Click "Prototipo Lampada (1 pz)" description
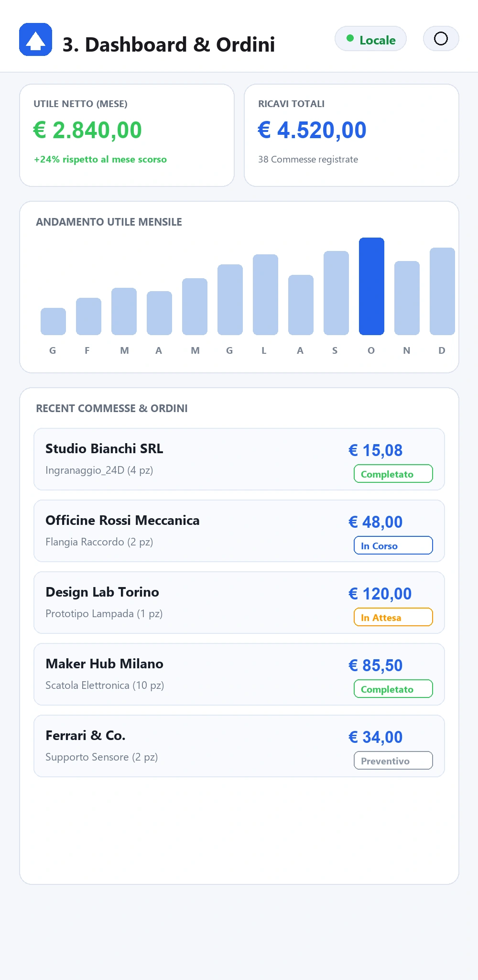Image resolution: width=478 pixels, height=980 pixels. click(104, 613)
